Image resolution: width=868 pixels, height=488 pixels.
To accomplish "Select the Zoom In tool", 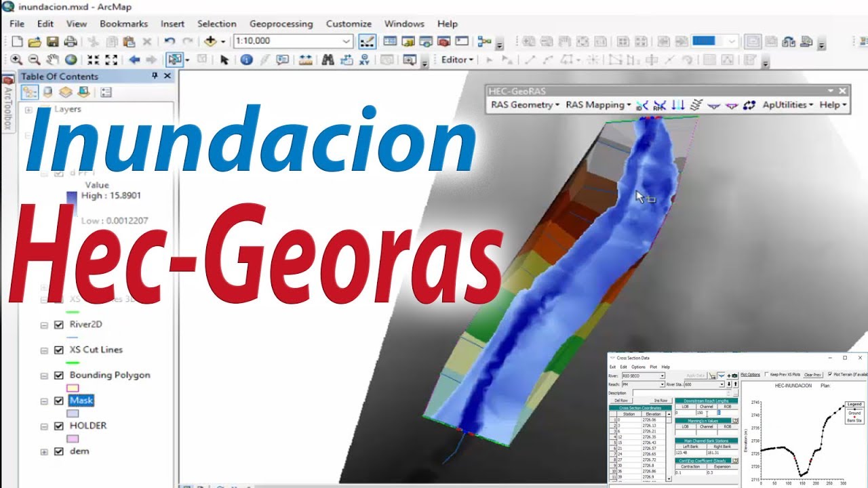I will tap(16, 60).
